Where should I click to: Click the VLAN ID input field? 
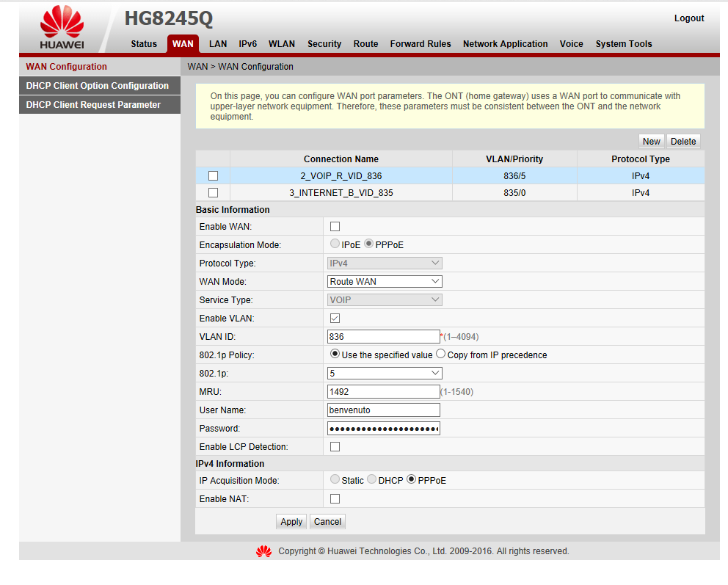point(384,337)
